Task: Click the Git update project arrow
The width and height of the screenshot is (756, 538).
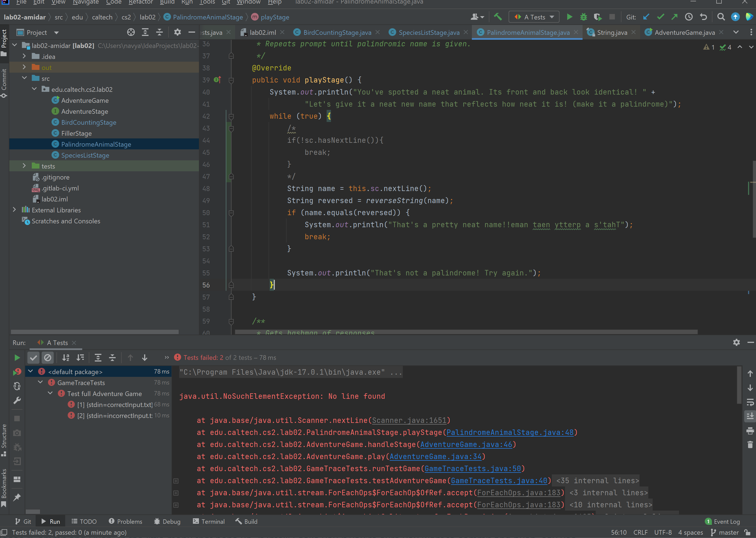Action: click(646, 17)
